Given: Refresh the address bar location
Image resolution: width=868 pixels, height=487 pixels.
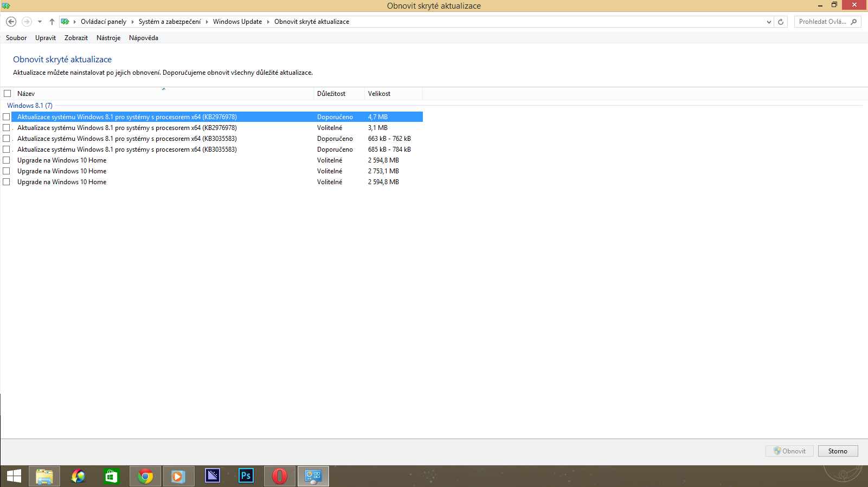Looking at the screenshot, I should (x=781, y=22).
